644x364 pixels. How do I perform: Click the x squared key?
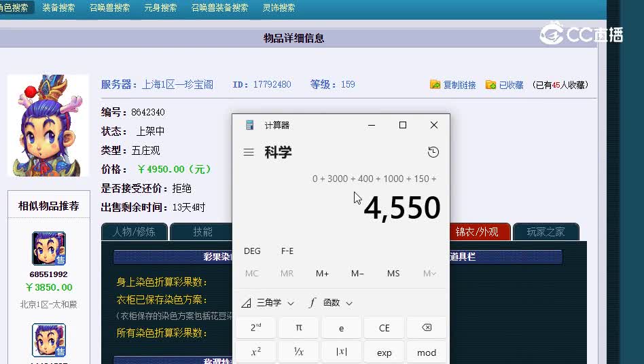coord(256,352)
